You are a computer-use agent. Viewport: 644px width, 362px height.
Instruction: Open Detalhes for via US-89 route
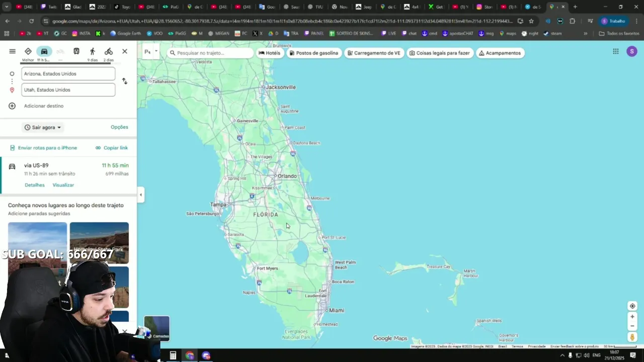pos(35,185)
